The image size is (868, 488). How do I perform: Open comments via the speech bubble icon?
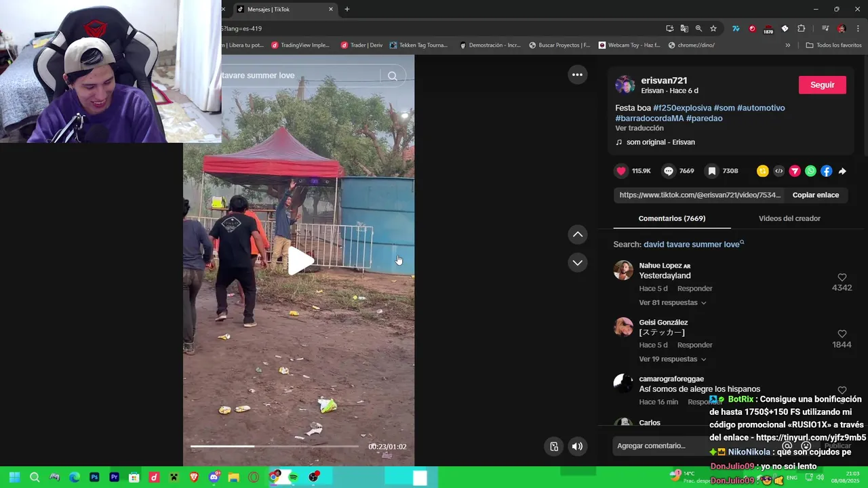(669, 171)
